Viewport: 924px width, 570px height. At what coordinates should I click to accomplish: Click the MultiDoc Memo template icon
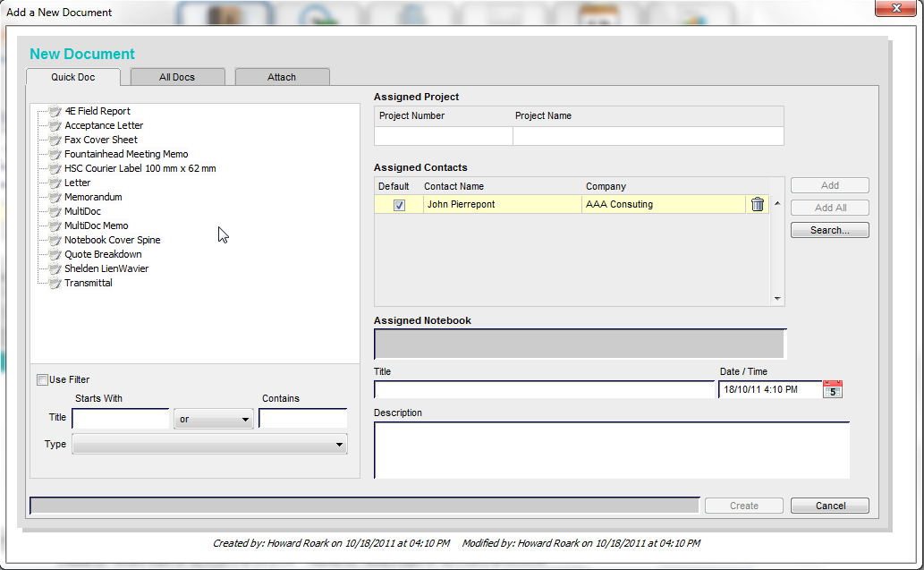pyautogui.click(x=54, y=225)
